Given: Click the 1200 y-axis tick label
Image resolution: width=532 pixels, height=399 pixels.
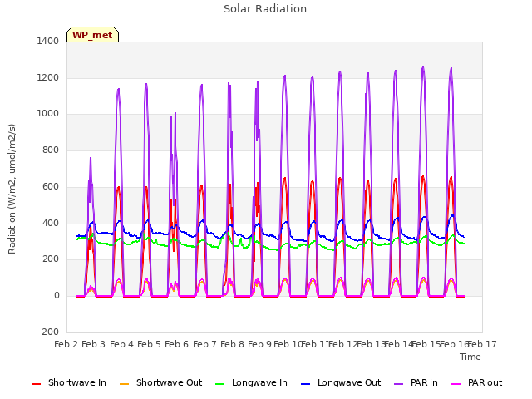Looking at the screenshot, I should click(48, 77).
